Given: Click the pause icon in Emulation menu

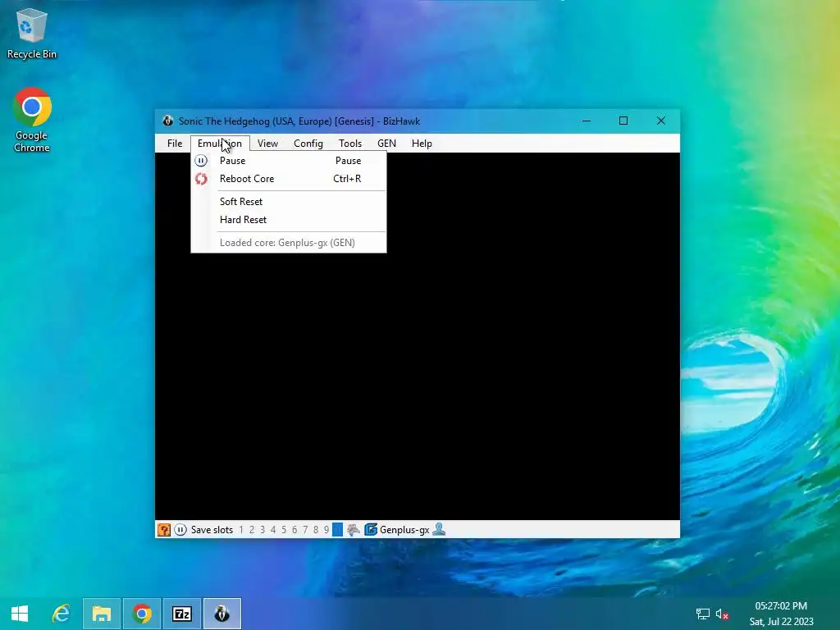Looking at the screenshot, I should pyautogui.click(x=201, y=161).
